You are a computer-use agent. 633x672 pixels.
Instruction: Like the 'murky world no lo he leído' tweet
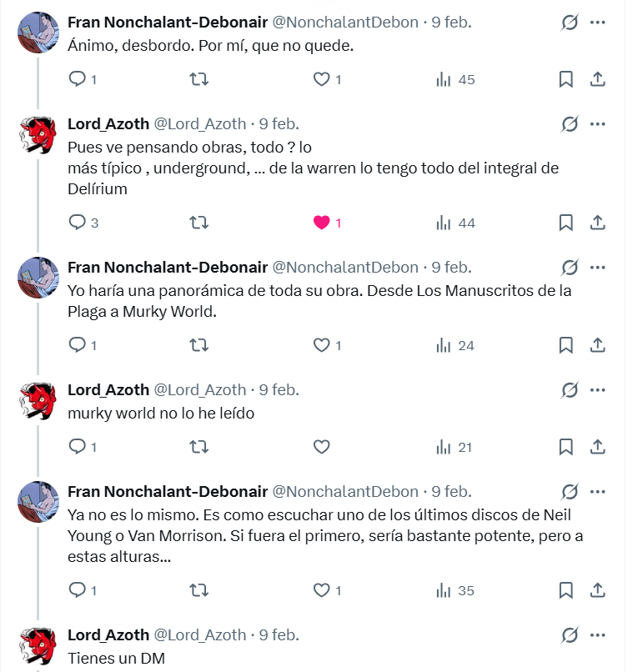tap(321, 447)
